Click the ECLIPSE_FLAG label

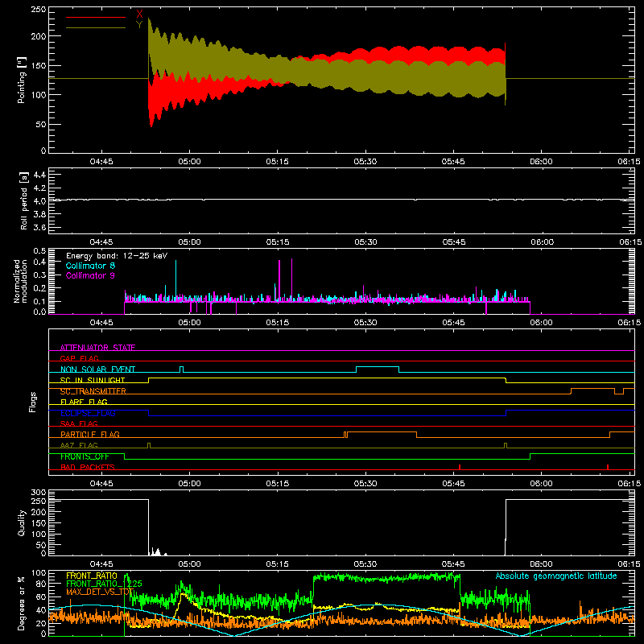tap(88, 413)
